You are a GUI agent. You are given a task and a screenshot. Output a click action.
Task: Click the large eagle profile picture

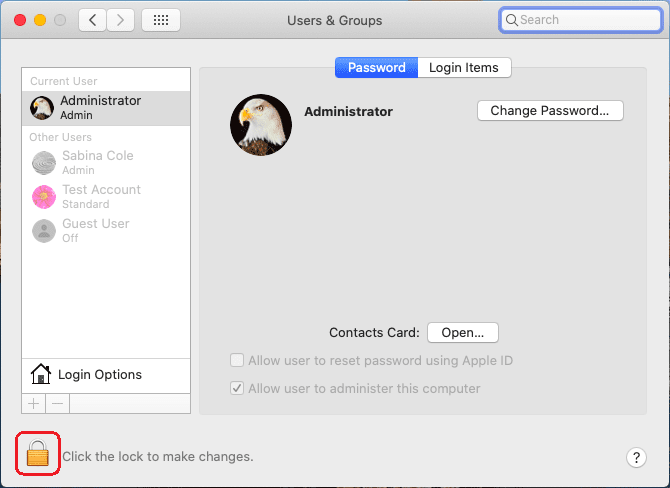261,125
